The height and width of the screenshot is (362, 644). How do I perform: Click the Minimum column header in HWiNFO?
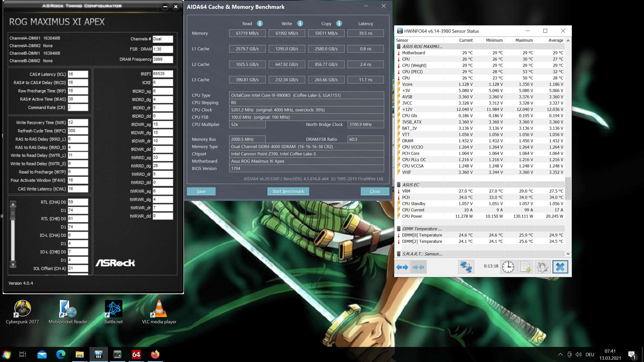point(489,40)
